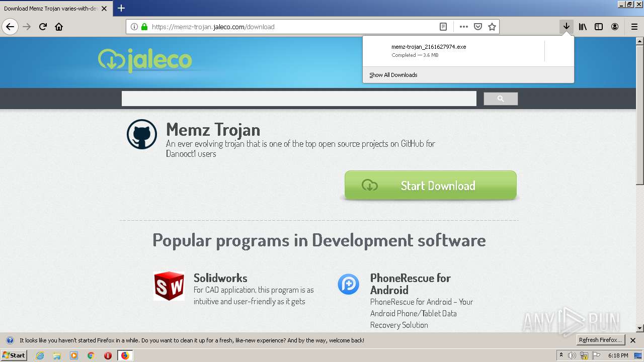Click the jaleco logo
Viewport: 644px width, 362px height.
tap(145, 60)
